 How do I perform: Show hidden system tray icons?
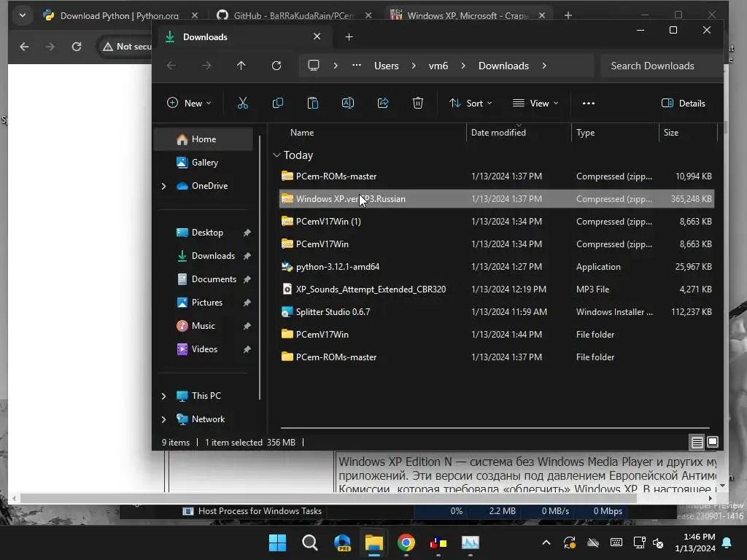pos(546,542)
